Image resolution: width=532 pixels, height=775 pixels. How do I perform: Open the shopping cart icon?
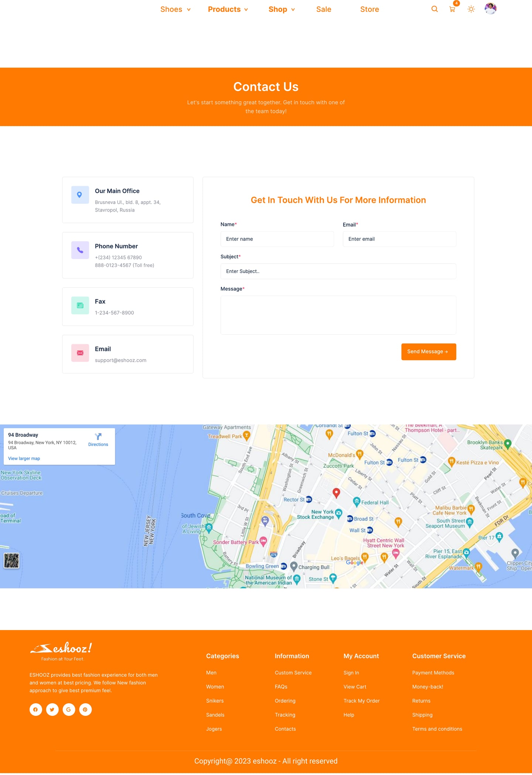click(x=452, y=9)
